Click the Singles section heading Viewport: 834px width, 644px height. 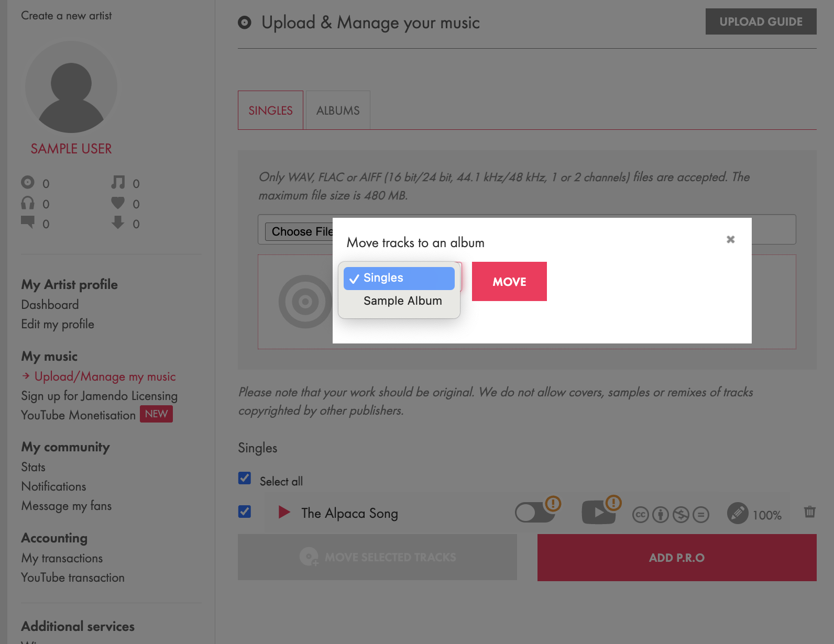pyautogui.click(x=257, y=448)
